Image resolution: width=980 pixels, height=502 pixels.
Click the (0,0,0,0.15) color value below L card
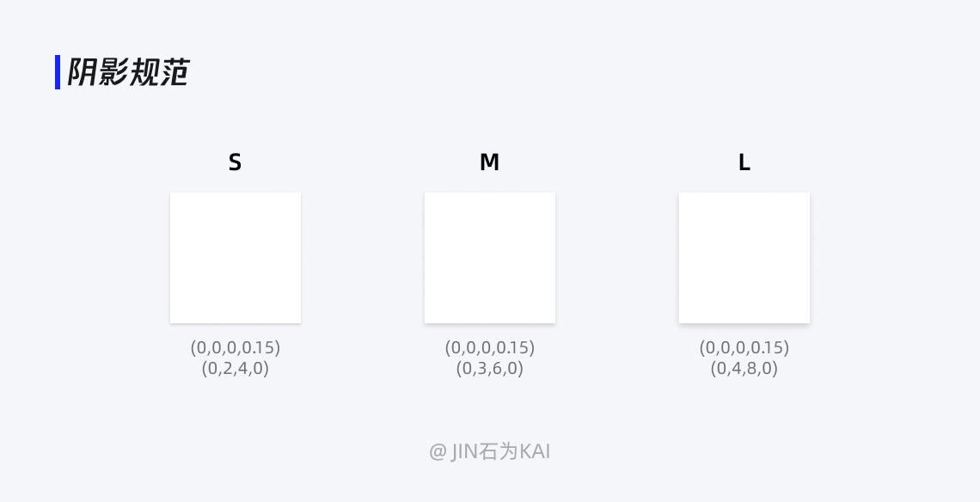744,347
